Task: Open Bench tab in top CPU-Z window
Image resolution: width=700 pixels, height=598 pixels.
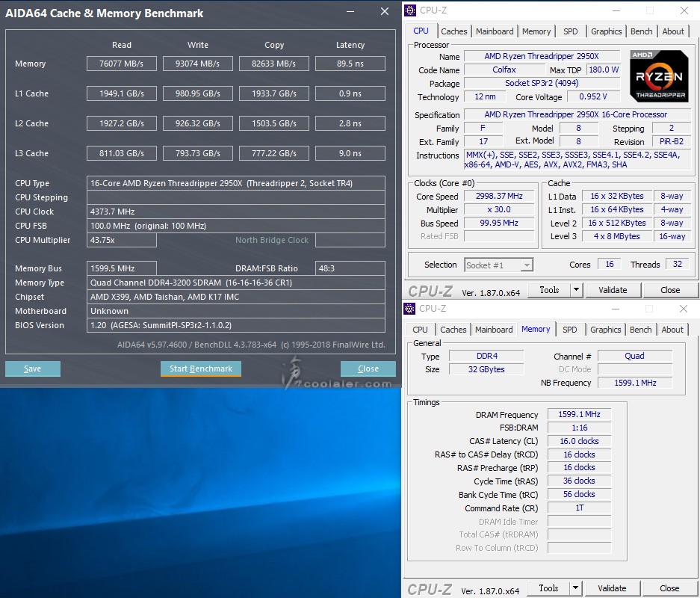Action: click(x=641, y=31)
